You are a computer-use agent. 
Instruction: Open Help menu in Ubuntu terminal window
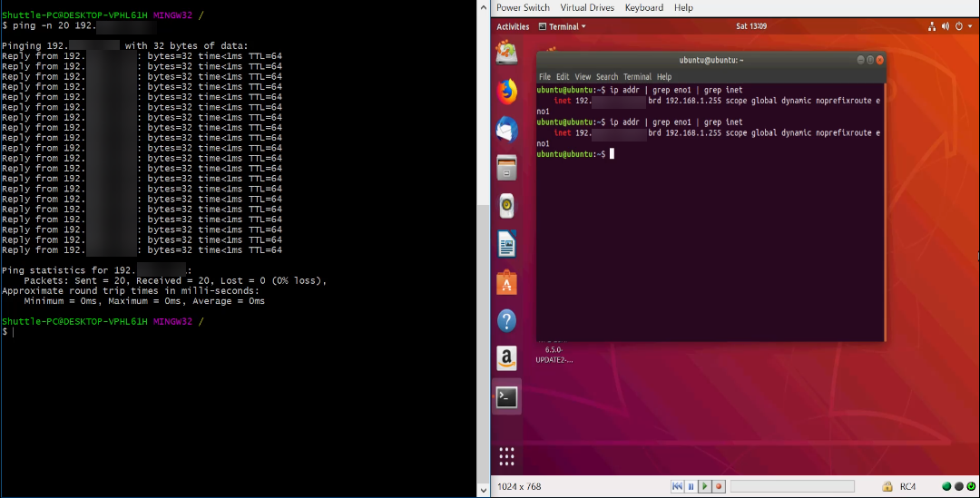tap(664, 77)
